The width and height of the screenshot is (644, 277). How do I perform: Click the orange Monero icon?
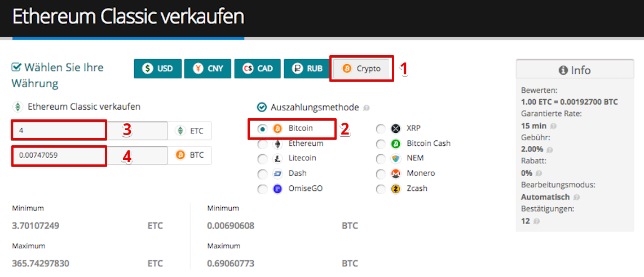click(396, 174)
